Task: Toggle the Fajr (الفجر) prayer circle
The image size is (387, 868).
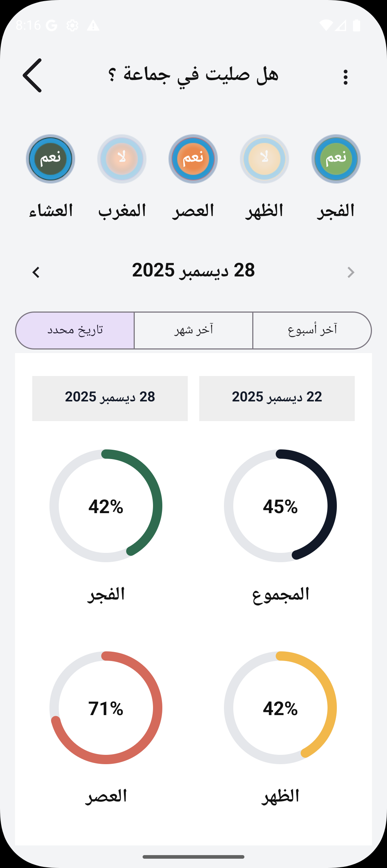Action: [336, 159]
